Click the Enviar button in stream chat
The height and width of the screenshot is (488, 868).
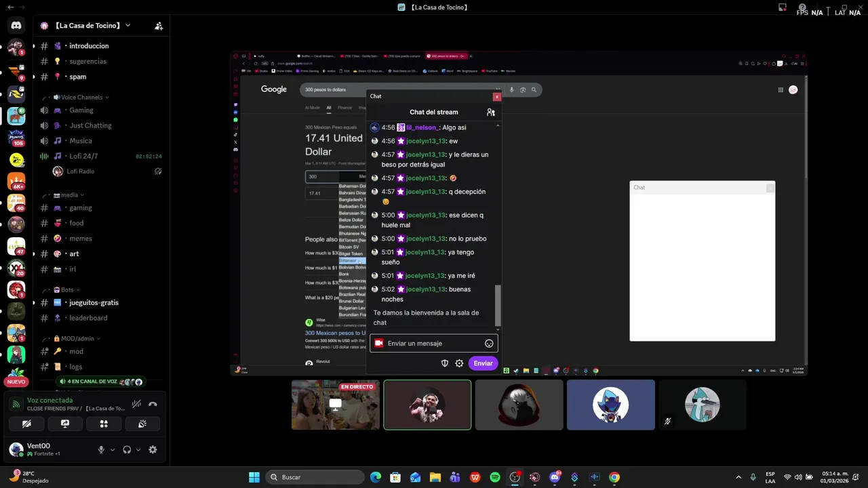(483, 363)
